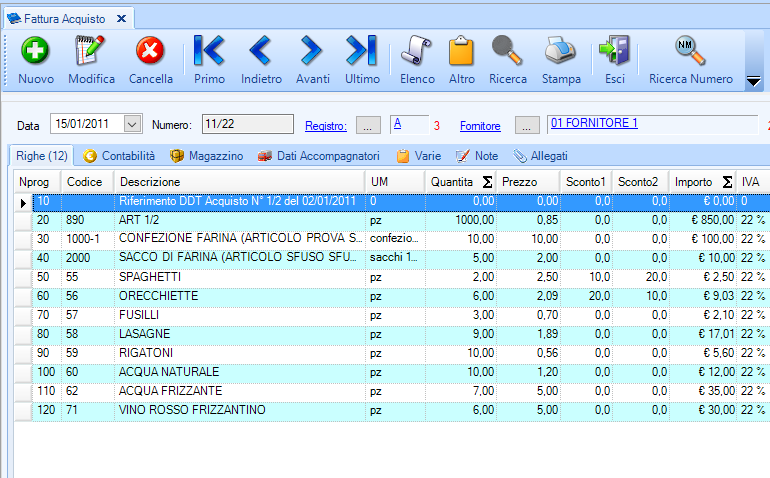This screenshot has width=770, height=478.
Task: Open the Data date dropdown
Action: [133, 124]
